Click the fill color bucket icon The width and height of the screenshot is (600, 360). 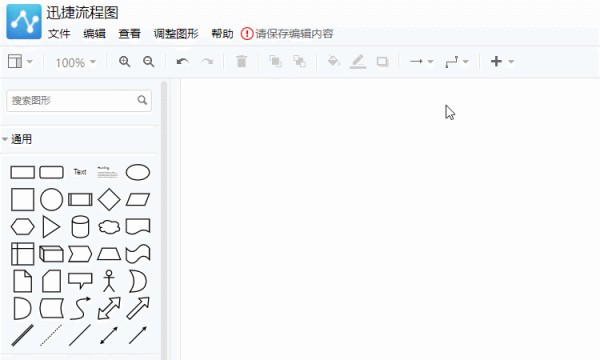pyautogui.click(x=334, y=61)
